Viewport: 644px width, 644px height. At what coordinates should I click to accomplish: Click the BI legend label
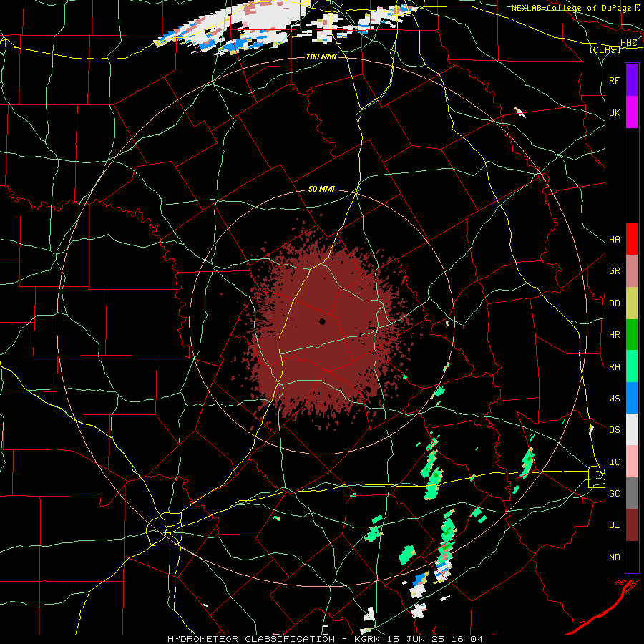614,525
